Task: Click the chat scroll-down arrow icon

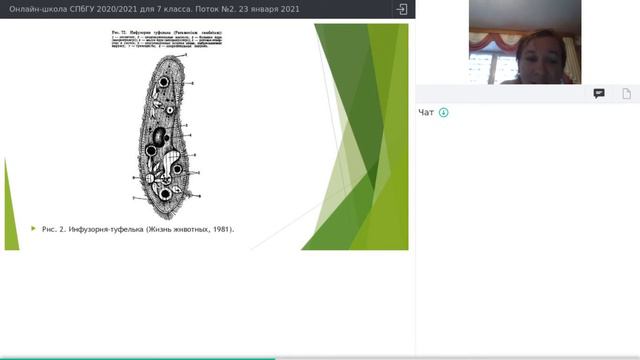Action: [443, 112]
